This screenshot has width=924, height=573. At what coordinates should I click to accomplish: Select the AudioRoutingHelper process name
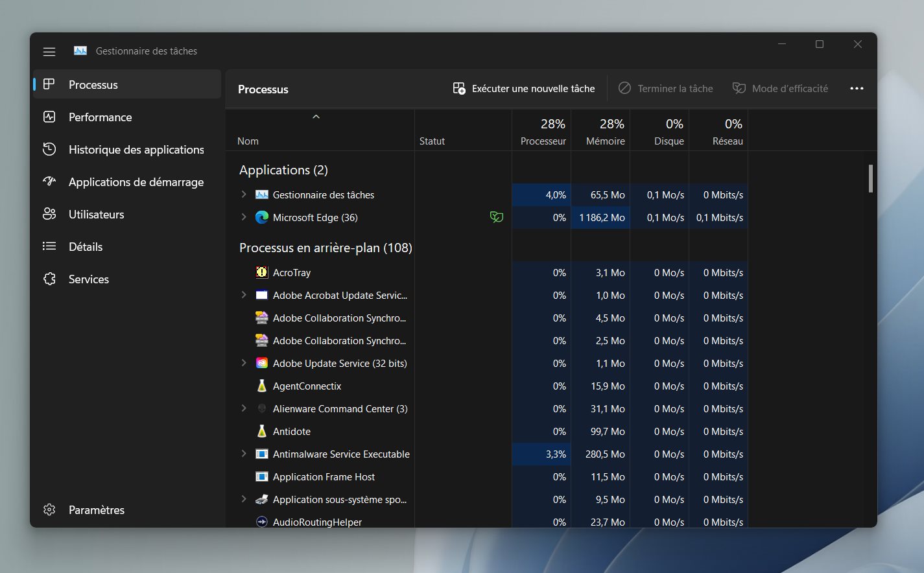tap(317, 522)
